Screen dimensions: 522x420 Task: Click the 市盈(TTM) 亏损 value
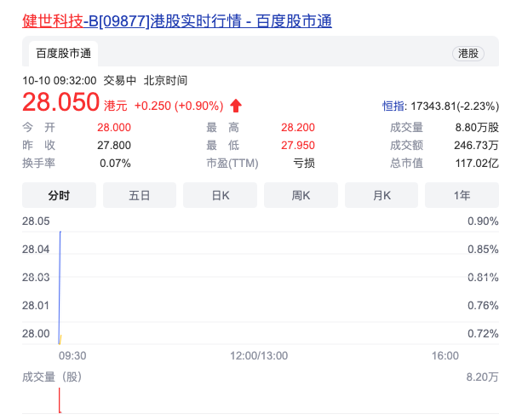(x=304, y=164)
